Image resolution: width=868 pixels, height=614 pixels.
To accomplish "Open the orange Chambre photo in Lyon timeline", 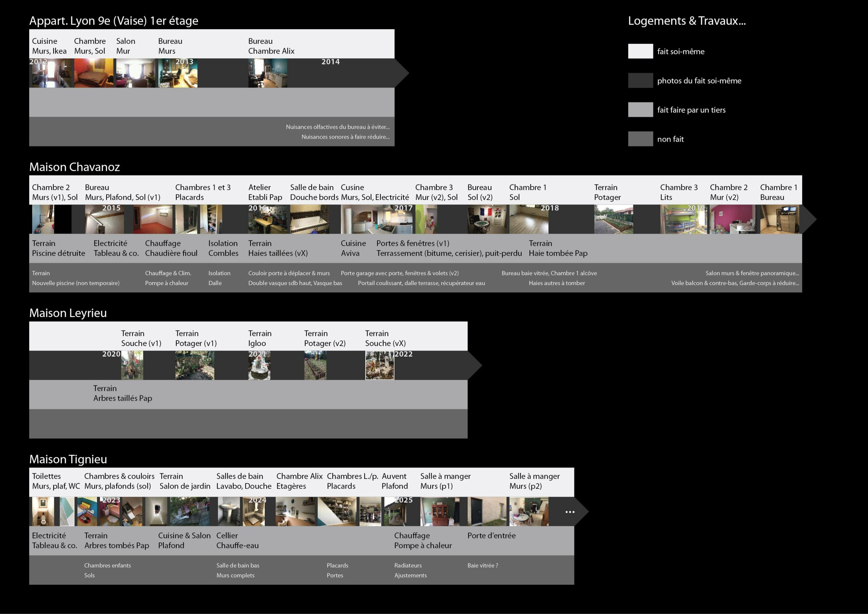I will point(93,73).
